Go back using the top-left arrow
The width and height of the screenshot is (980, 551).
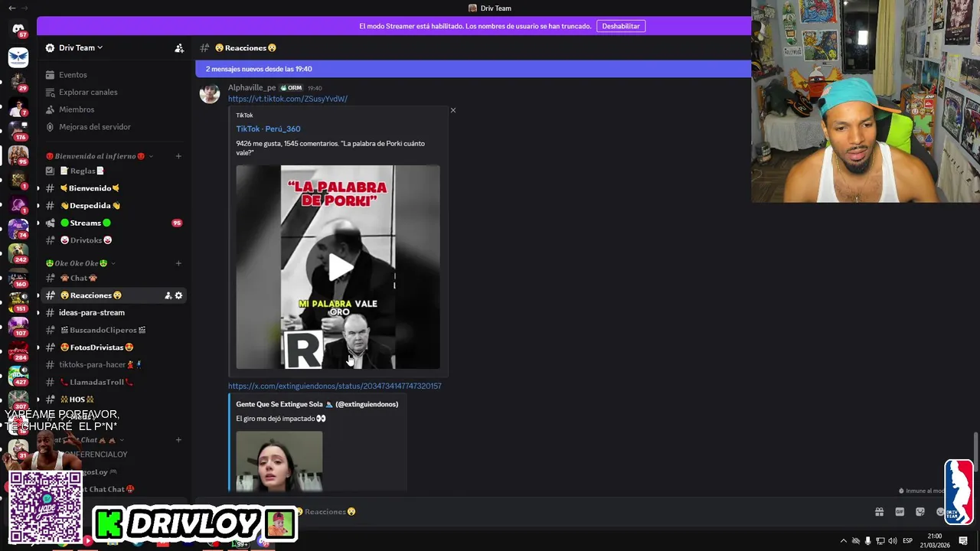[x=11, y=8]
